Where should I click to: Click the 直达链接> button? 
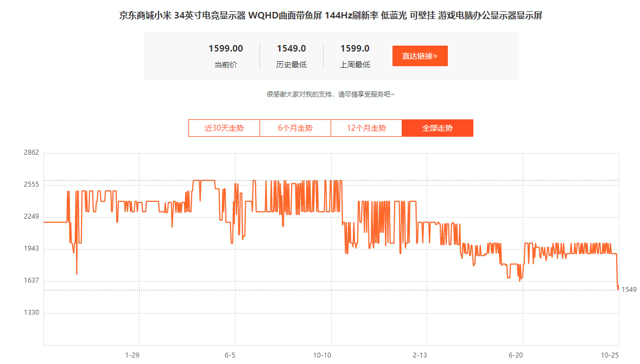tap(420, 56)
